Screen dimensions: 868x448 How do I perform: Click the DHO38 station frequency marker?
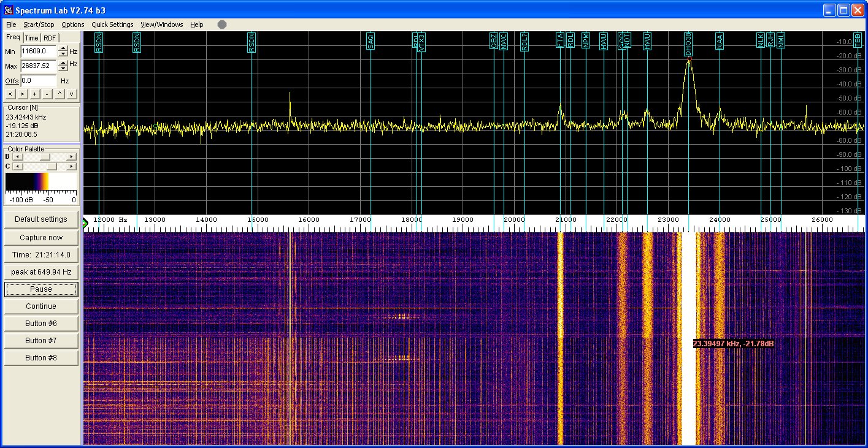689,45
